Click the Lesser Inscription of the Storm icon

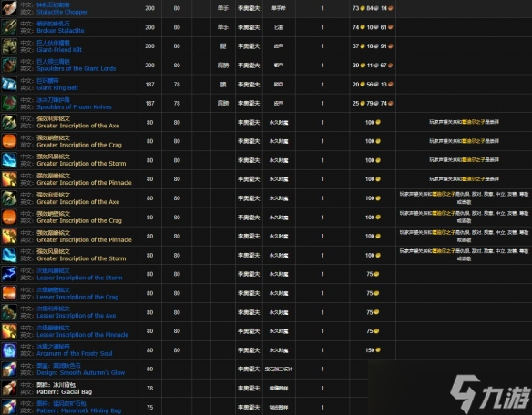tap(9, 274)
